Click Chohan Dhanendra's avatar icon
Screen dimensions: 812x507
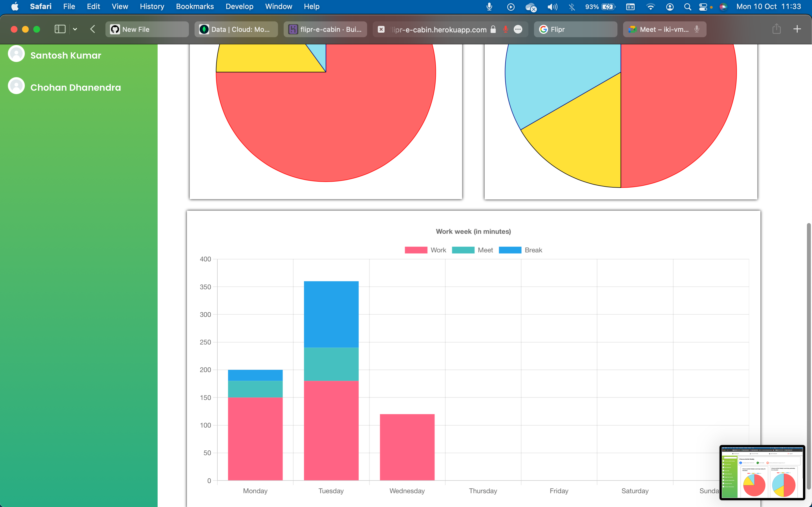[x=16, y=86]
